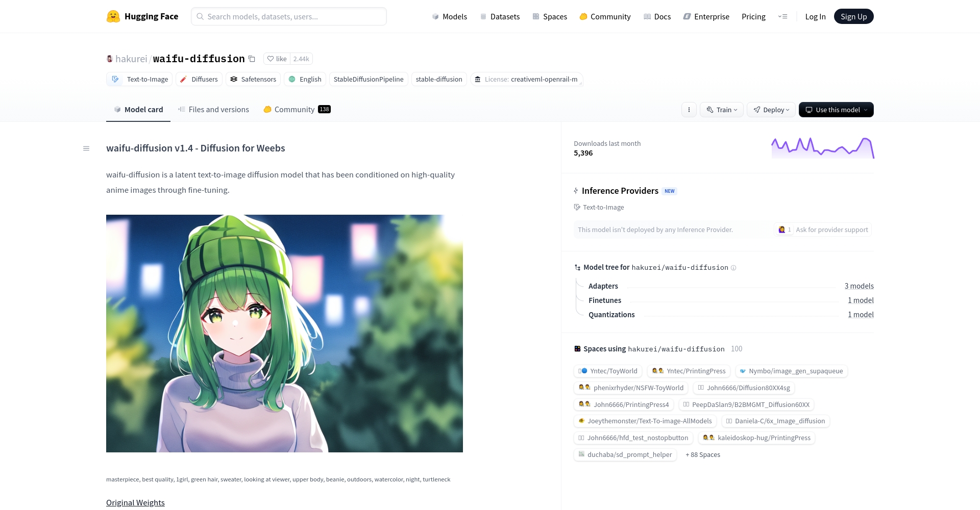The width and height of the screenshot is (980, 510).
Task: Open the John6666/PrintingPress4 space
Action: (624, 405)
